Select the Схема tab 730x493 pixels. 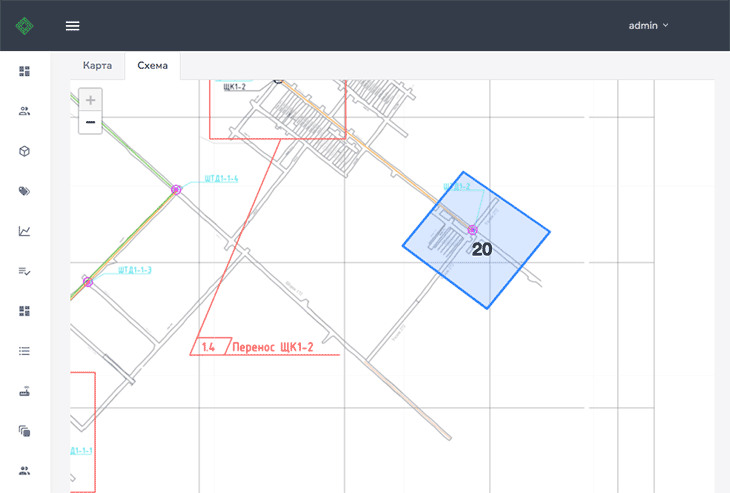pyautogui.click(x=152, y=65)
